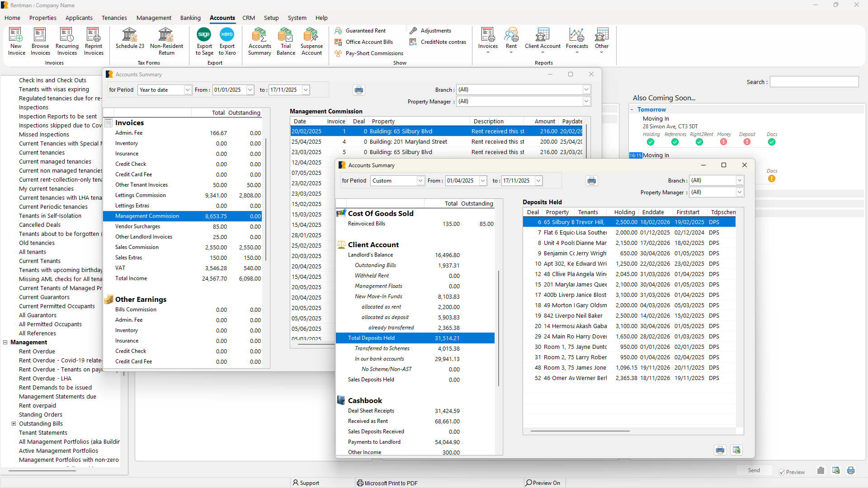Open Browse Invoices

[40, 41]
